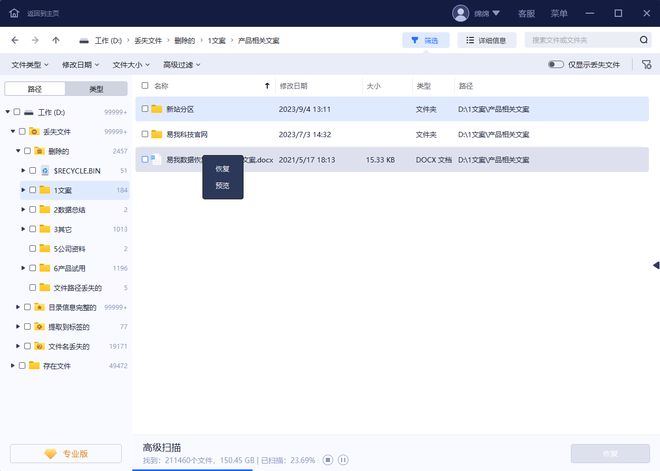This screenshot has height=471, width=660.
Task: Click the 15.33 KB size cell
Action: (x=380, y=160)
